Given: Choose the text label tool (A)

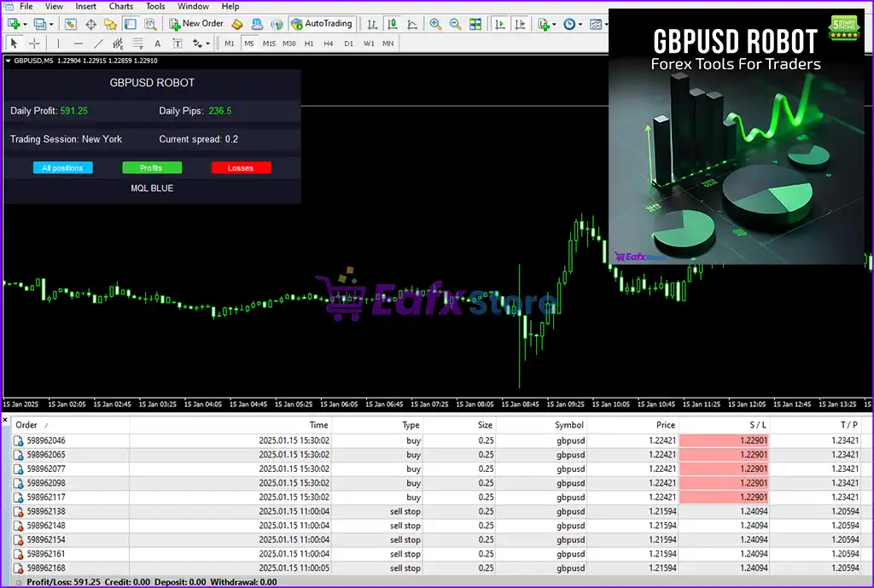Looking at the screenshot, I should click(x=157, y=44).
